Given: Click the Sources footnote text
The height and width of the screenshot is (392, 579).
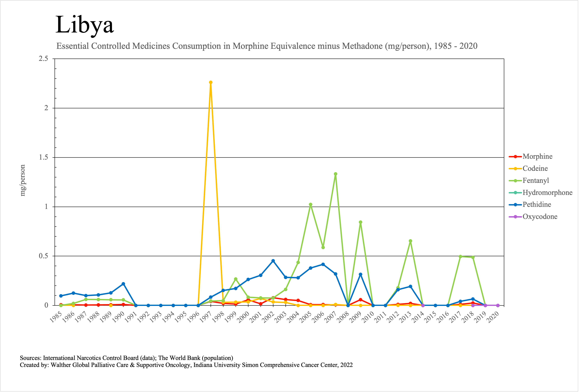Looking at the screenshot, I should (x=126, y=358).
